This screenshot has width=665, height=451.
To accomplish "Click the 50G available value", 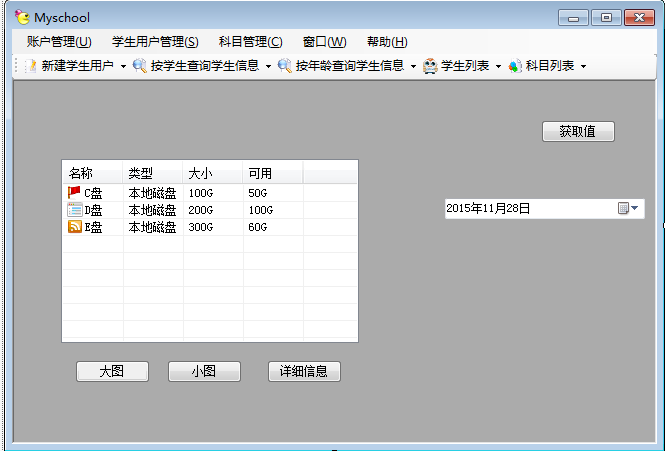I will pos(258,193).
